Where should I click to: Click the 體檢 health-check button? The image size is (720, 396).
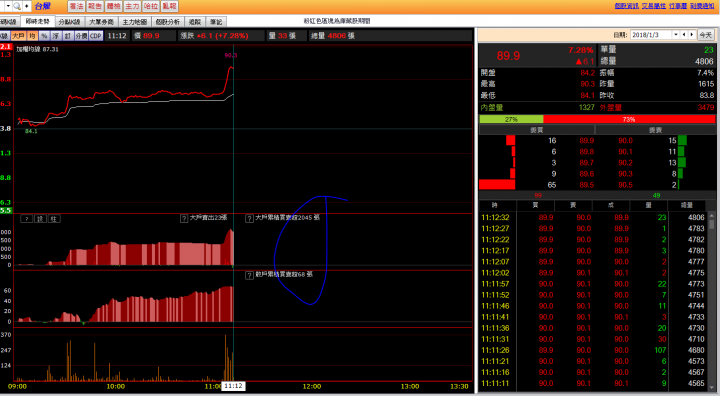pyautogui.click(x=113, y=6)
